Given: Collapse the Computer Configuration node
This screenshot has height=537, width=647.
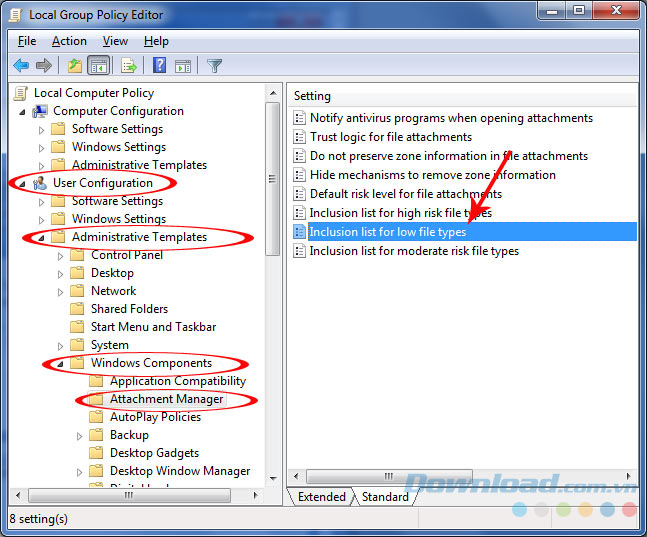Looking at the screenshot, I should (x=22, y=112).
